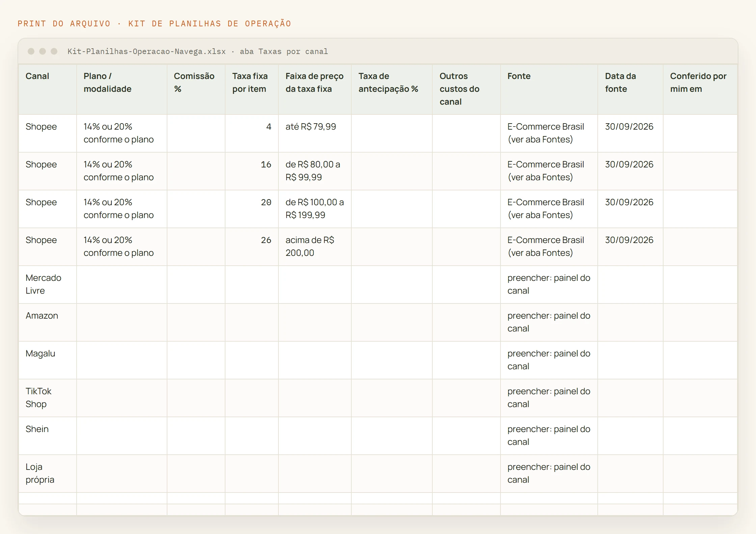Click the 'Fonte' column header

point(549,89)
